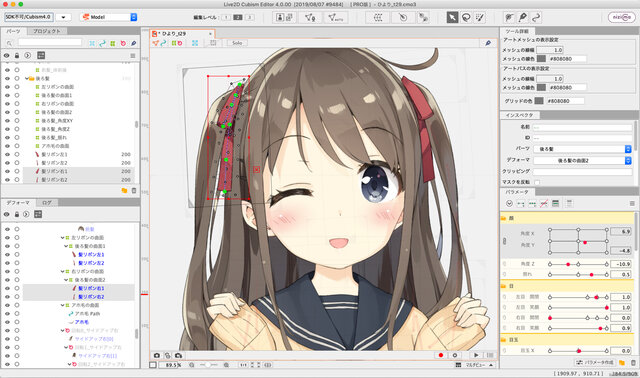Screen dimensions: 640x378
Task: Click the 目玉 X parameter slider
Action: (x=578, y=351)
